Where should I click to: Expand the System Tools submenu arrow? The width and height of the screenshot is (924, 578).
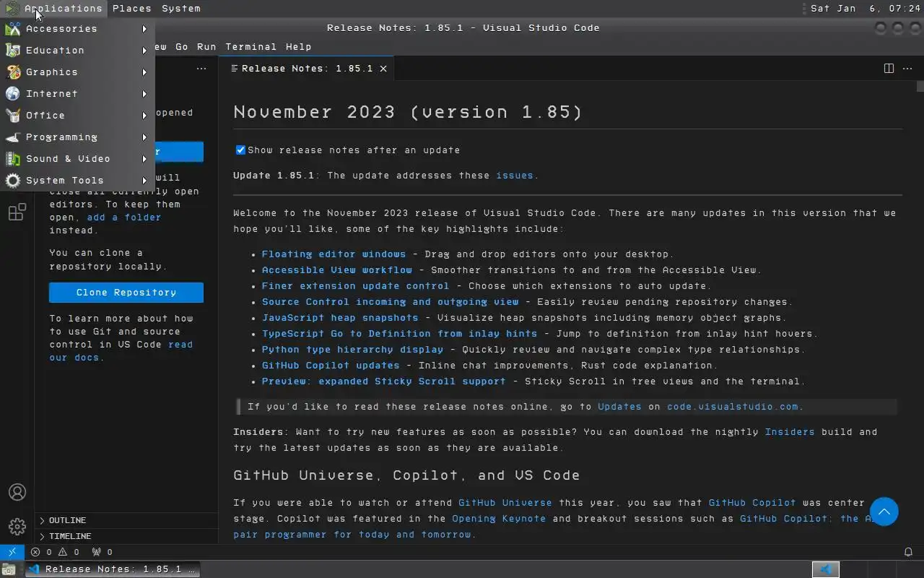tap(144, 181)
